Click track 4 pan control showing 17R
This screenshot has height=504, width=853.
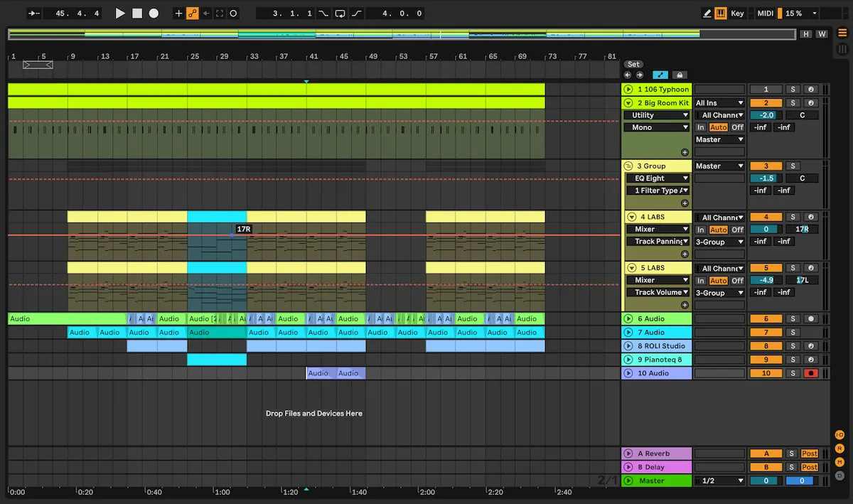(802, 230)
